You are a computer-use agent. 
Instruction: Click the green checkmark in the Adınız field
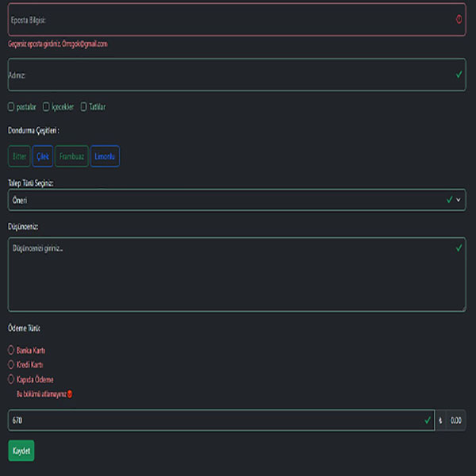(x=459, y=75)
